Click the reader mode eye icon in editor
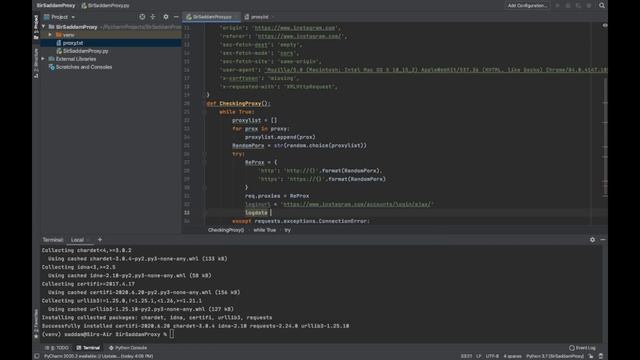640x360 pixels. (x=604, y=25)
